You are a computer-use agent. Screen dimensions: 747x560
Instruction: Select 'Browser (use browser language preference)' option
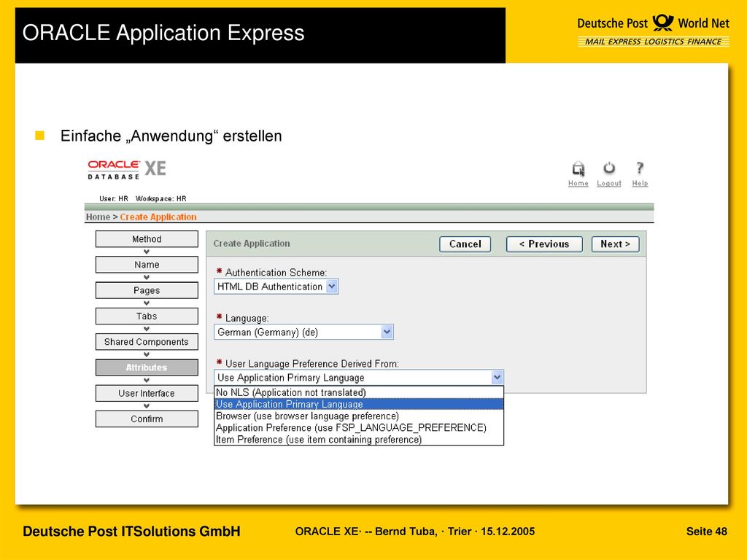[358, 416]
